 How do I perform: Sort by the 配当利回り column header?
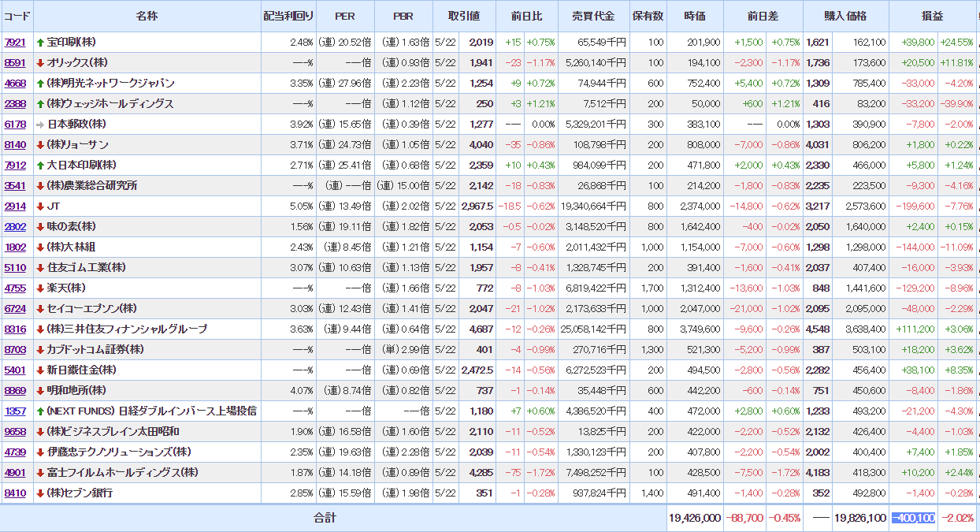[x=288, y=16]
